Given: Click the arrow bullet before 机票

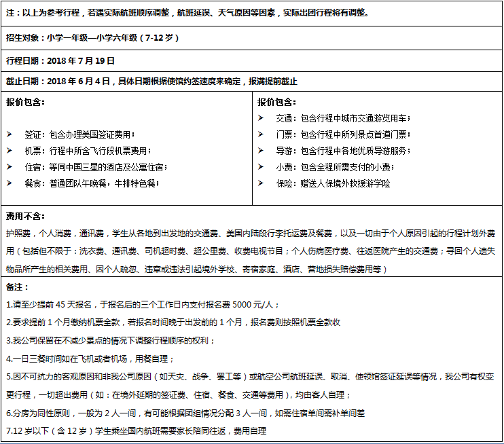Looking at the screenshot, I should (10, 151).
